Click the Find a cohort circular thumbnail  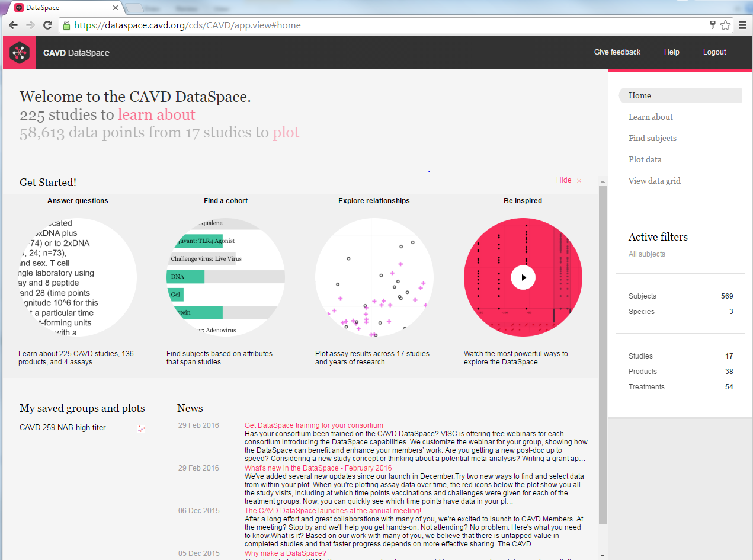tap(226, 277)
